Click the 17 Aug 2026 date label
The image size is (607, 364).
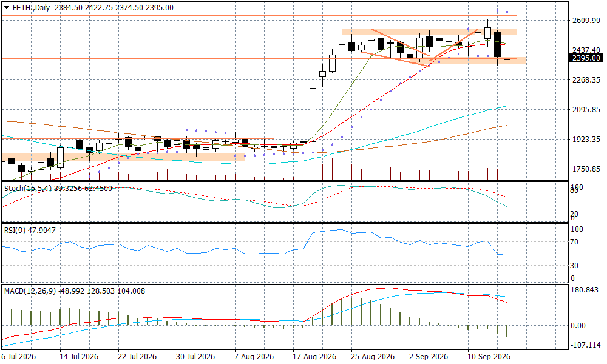pos(314,357)
